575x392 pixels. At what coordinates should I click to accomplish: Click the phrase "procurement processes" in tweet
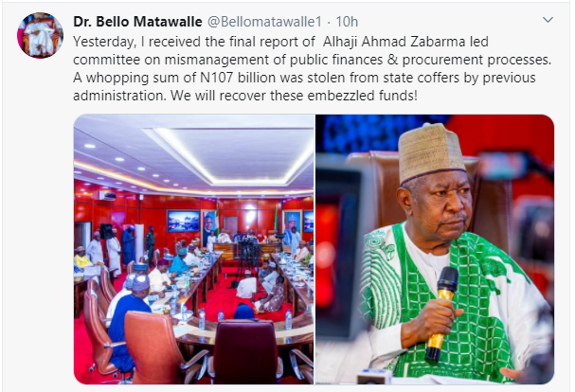pos(476,60)
